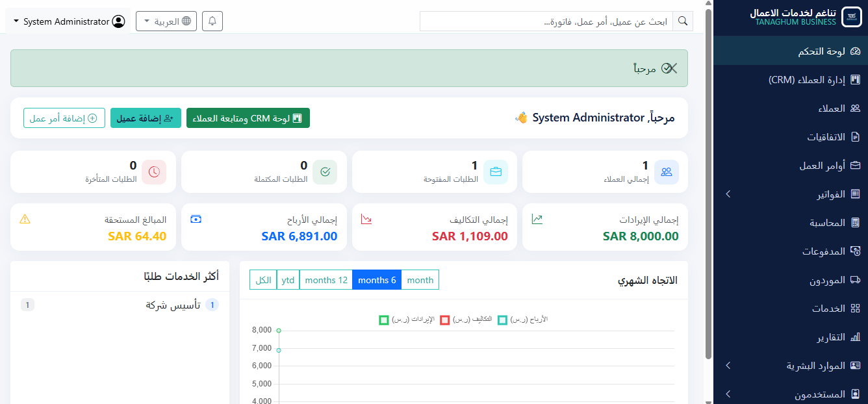Image resolution: width=868 pixels, height=404 pixels.
Task: Click the 8,000 data point on chart
Action: tap(279, 331)
